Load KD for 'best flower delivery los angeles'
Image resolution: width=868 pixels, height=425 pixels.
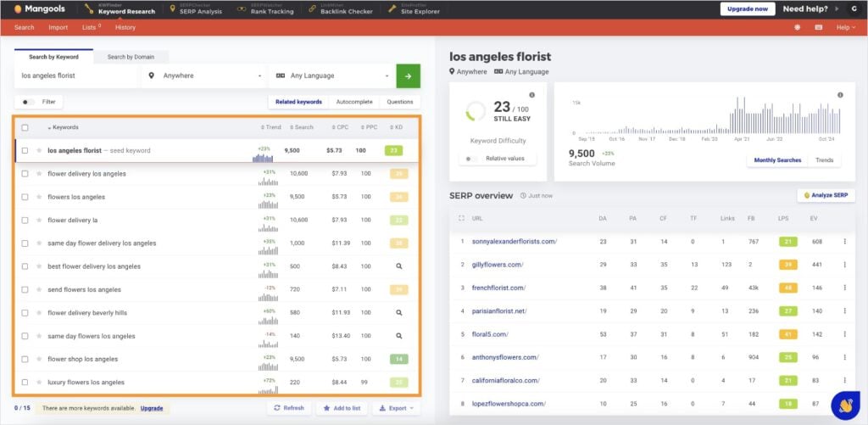tap(398, 266)
